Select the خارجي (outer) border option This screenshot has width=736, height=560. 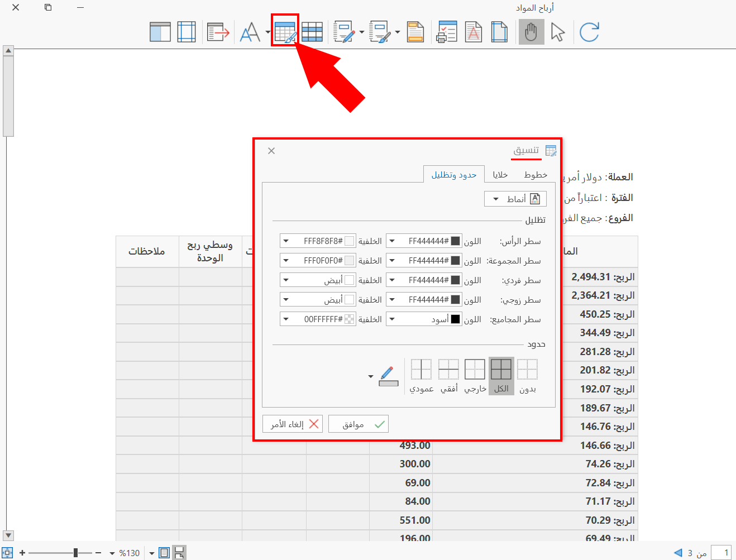point(475,376)
